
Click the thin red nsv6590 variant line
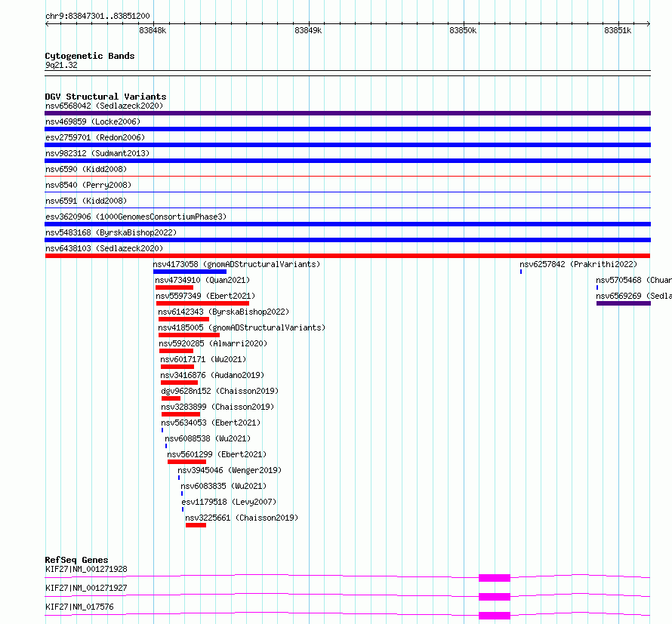[347, 176]
